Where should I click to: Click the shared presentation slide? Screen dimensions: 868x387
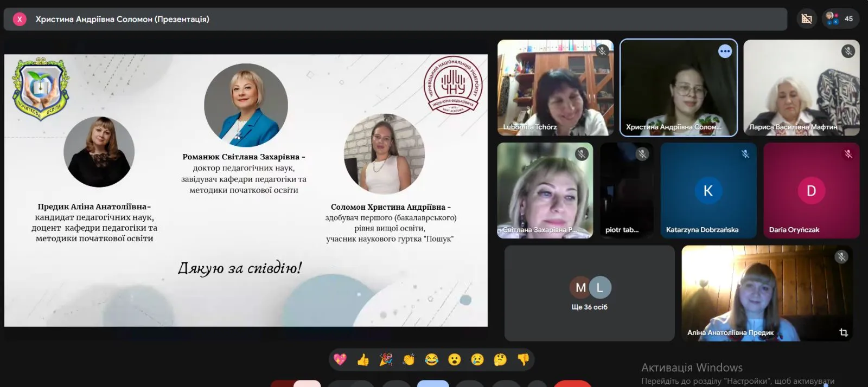tap(246, 190)
